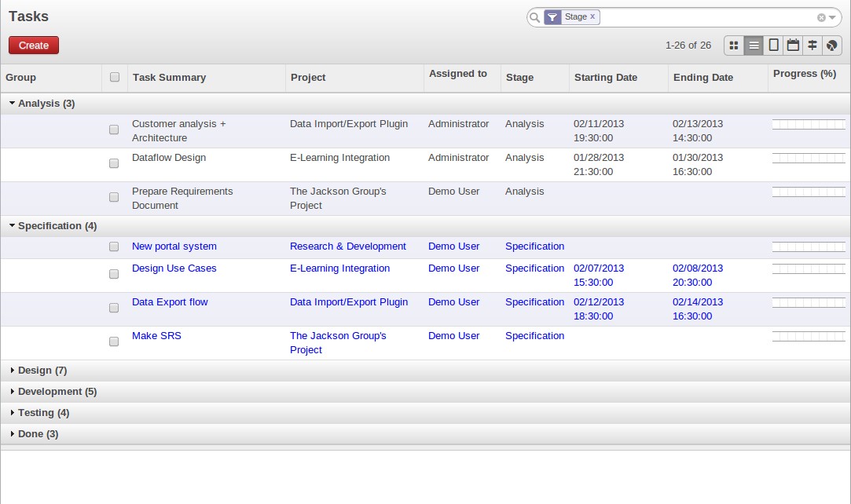This screenshot has height=504, width=851.
Task: Open the Design Use Cases task
Action: (174, 268)
